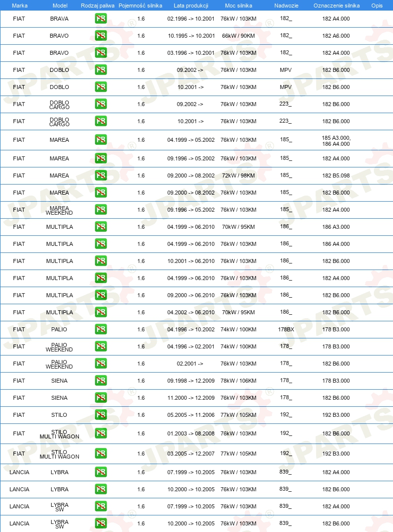Click fuel icon in BRAVO 03.1996 row
The height and width of the screenshot is (532, 393).
click(101, 53)
